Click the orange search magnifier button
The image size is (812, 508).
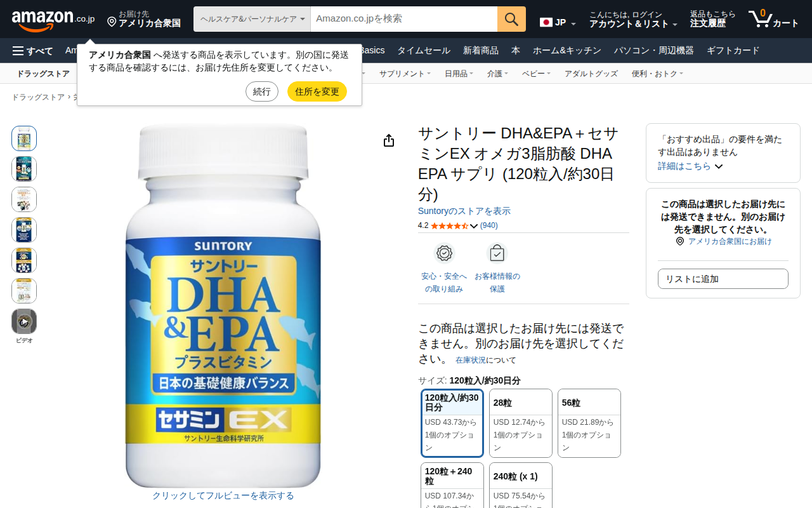pyautogui.click(x=511, y=19)
